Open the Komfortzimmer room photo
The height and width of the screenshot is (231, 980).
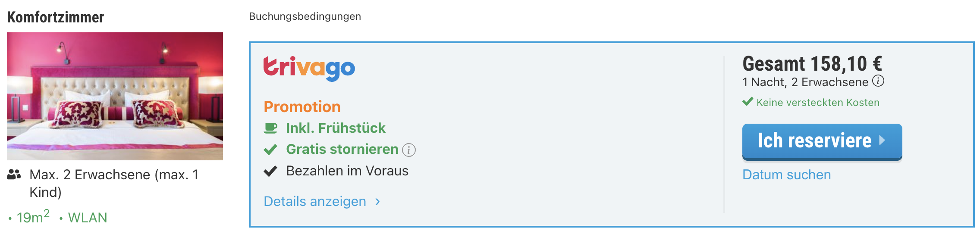coord(115,96)
